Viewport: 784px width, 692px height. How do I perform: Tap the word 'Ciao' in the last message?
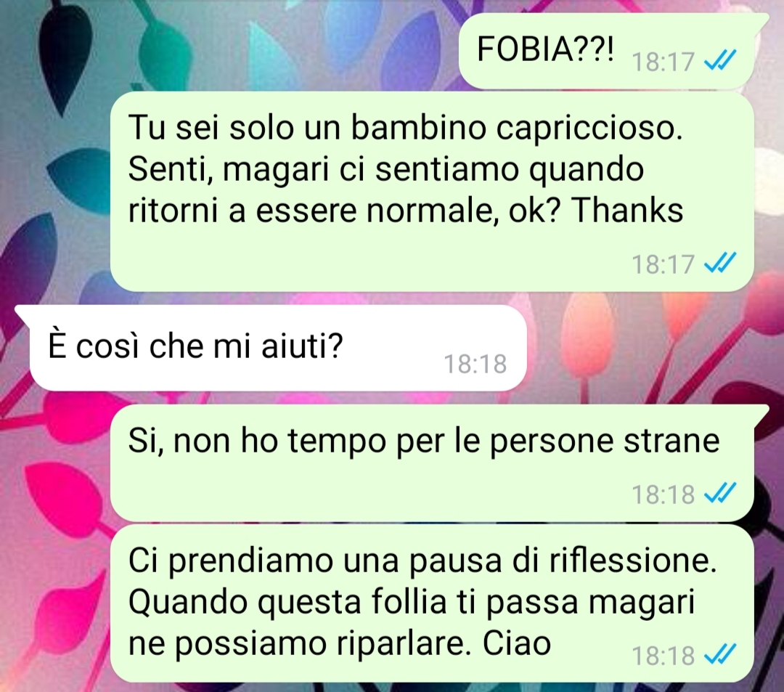(x=517, y=643)
